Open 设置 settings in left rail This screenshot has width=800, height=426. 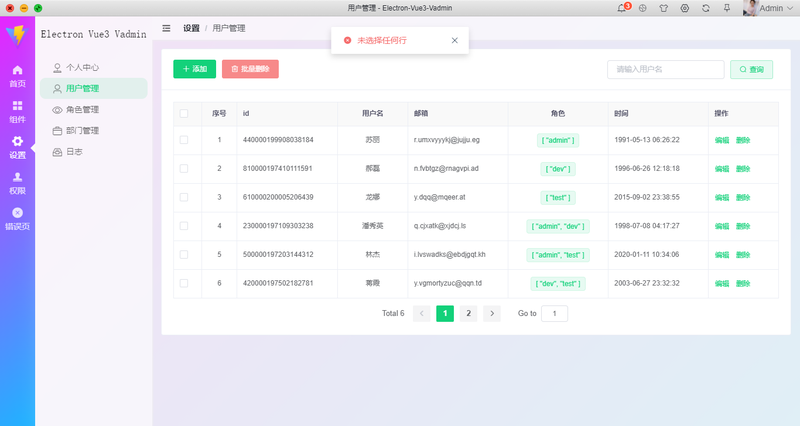pos(17,147)
